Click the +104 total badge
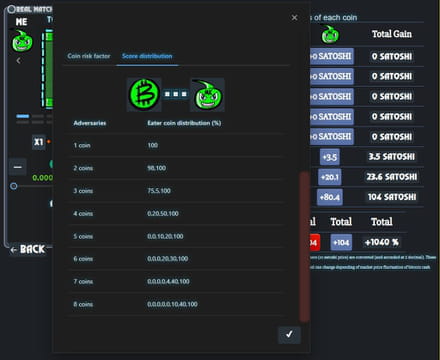This screenshot has width=440, height=360. tap(341, 242)
